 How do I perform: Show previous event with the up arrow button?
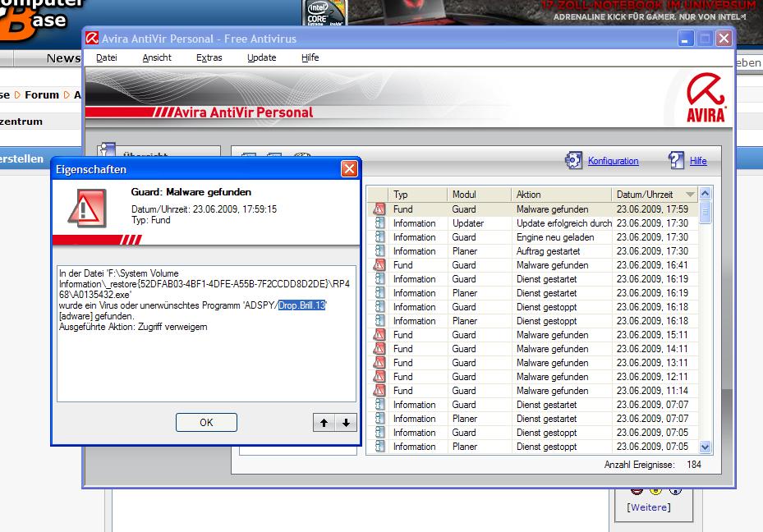pos(324,423)
